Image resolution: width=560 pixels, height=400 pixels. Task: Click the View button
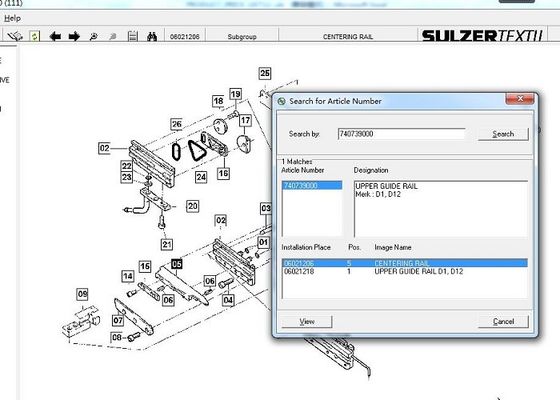pyautogui.click(x=307, y=321)
